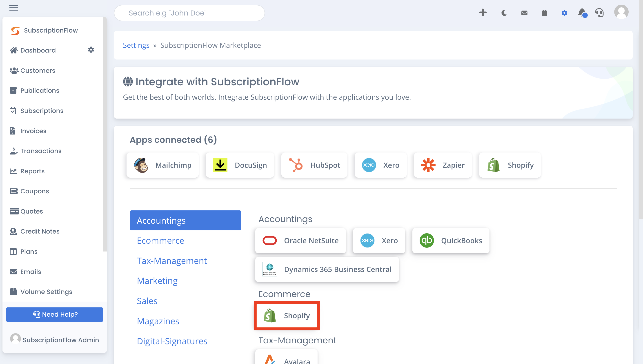Open Subscriptions in sidebar
Viewport: 643px width, 364px height.
(x=36, y=111)
